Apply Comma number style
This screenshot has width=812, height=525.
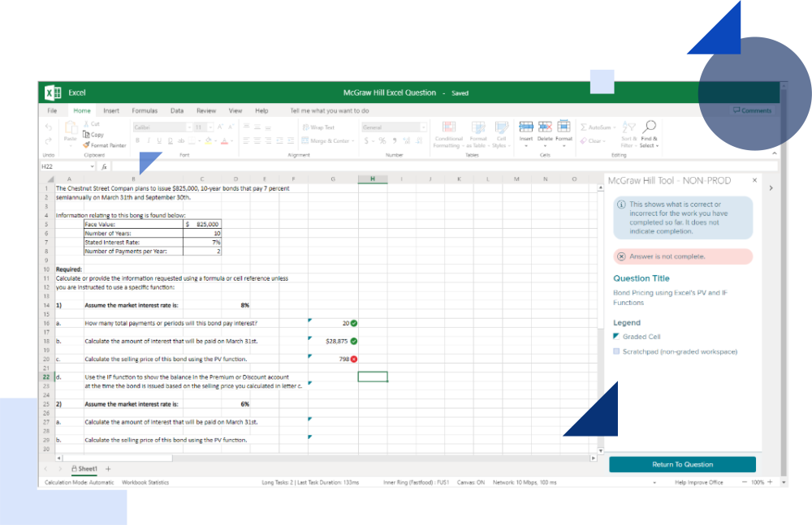(395, 141)
